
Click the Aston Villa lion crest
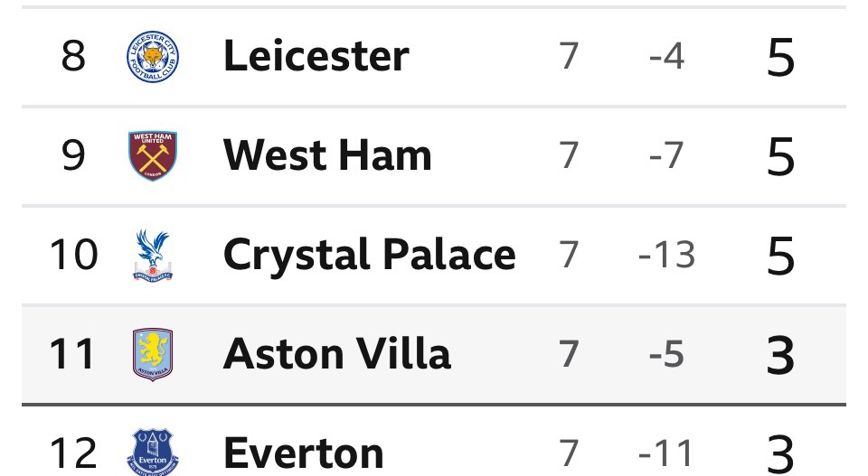tap(152, 353)
